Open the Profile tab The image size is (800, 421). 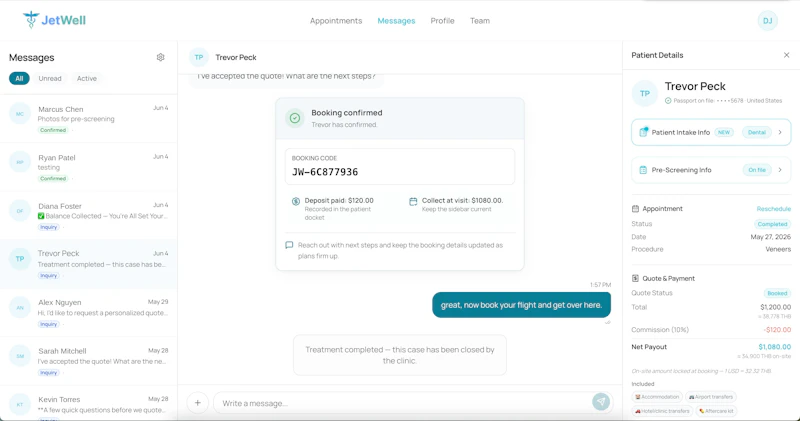[x=442, y=21]
